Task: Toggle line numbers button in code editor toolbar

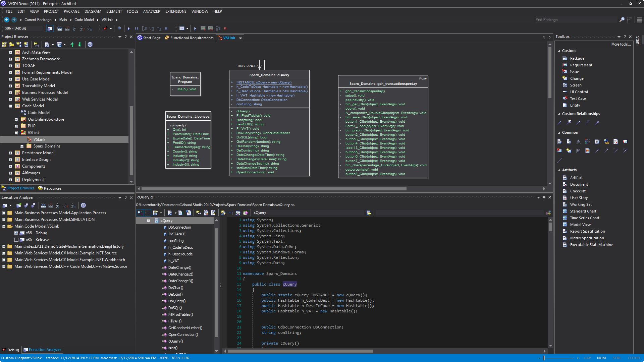Action: (148, 213)
